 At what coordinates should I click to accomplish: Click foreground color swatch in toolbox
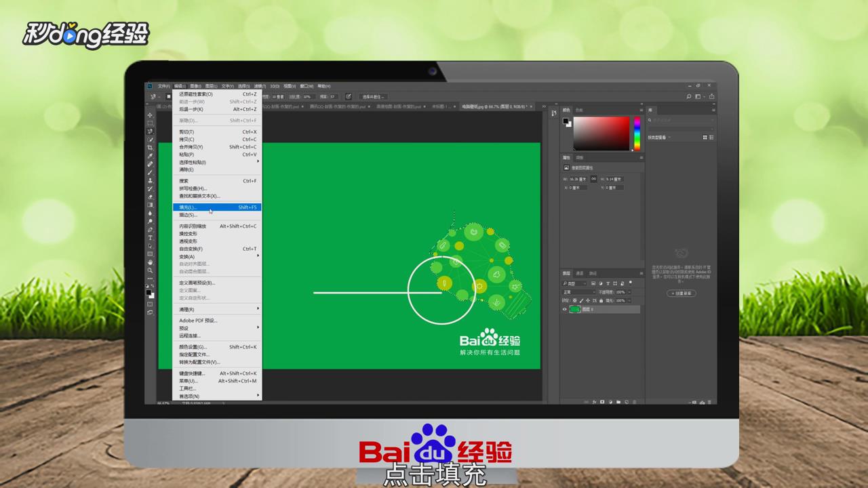[x=149, y=292]
